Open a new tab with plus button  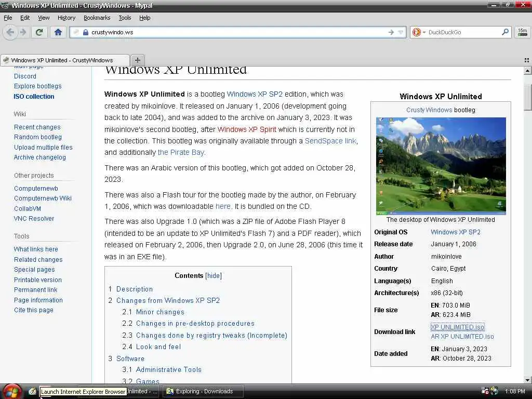point(137,60)
